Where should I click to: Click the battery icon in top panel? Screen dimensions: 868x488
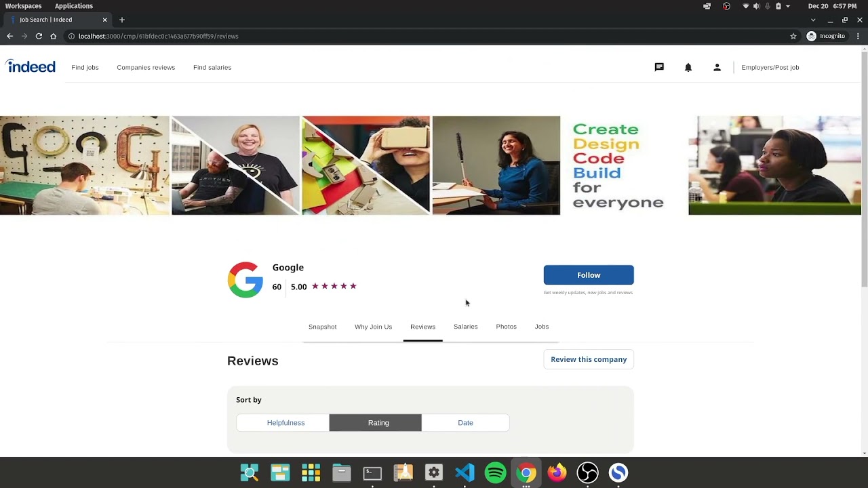coord(778,6)
